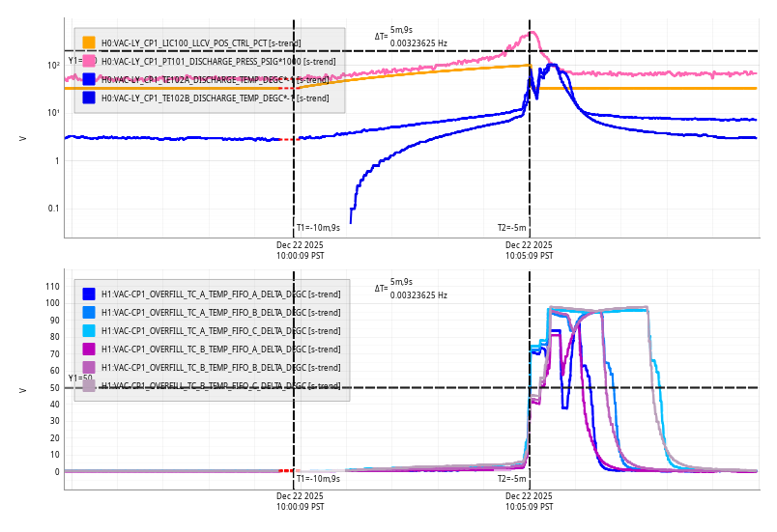The height and width of the screenshot is (532, 777).
Task: Click the TC_B FIFO_C mauve legend swatch
Action: (x=89, y=385)
